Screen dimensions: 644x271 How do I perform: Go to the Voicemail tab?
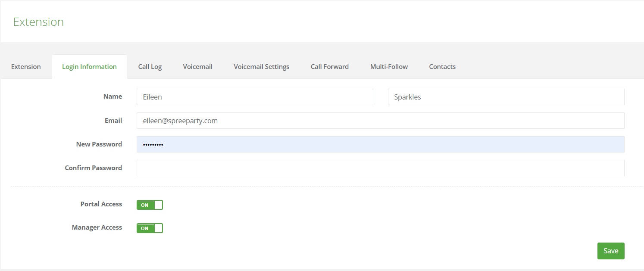click(197, 67)
